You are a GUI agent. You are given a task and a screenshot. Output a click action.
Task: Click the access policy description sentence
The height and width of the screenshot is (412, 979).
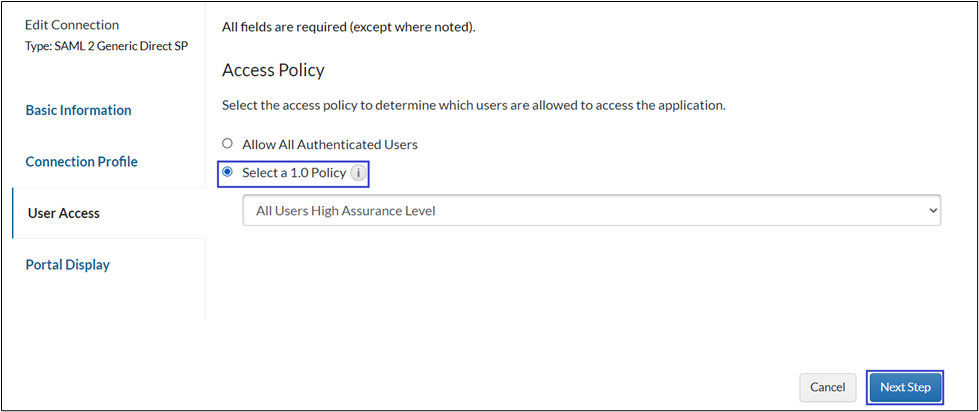[473, 105]
